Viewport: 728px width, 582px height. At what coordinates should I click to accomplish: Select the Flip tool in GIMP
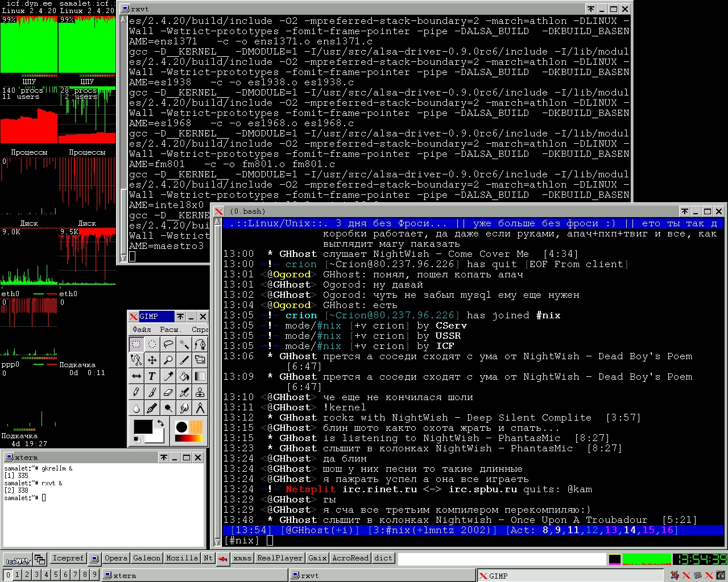click(136, 376)
